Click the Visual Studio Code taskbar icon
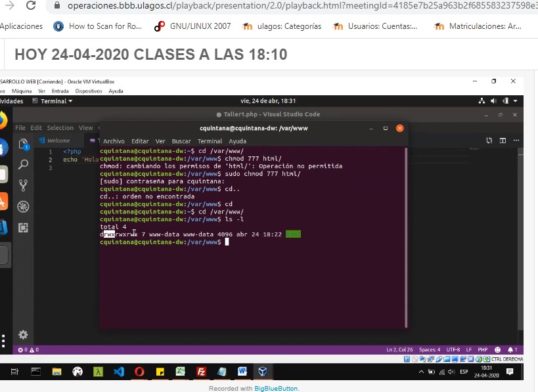The image size is (538, 392). (119, 371)
